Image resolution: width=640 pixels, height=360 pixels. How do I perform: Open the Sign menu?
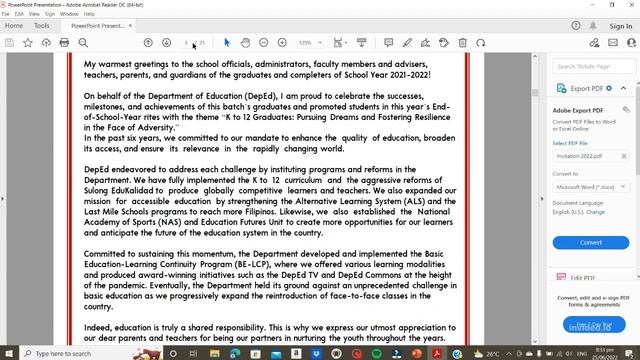(50, 14)
